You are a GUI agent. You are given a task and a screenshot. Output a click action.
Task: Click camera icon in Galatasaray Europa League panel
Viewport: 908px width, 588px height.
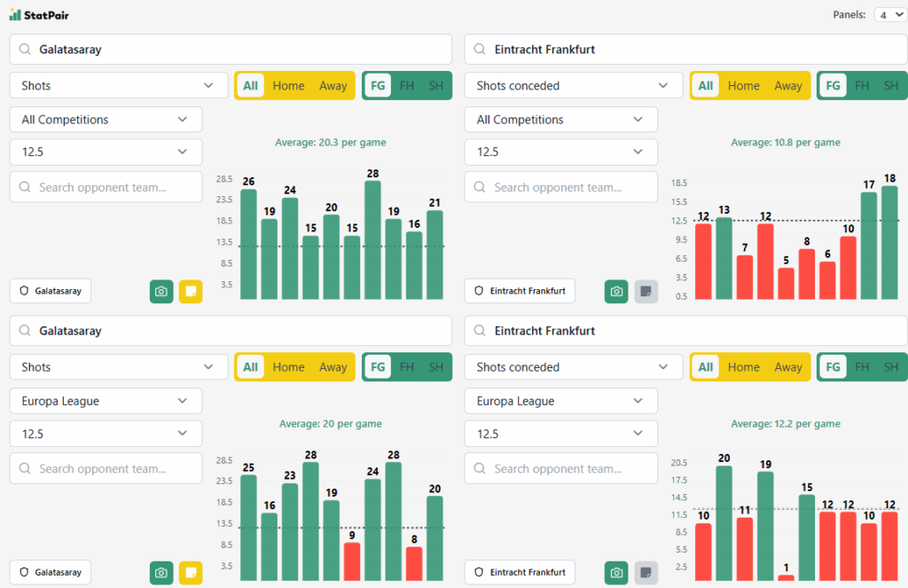[161, 573]
